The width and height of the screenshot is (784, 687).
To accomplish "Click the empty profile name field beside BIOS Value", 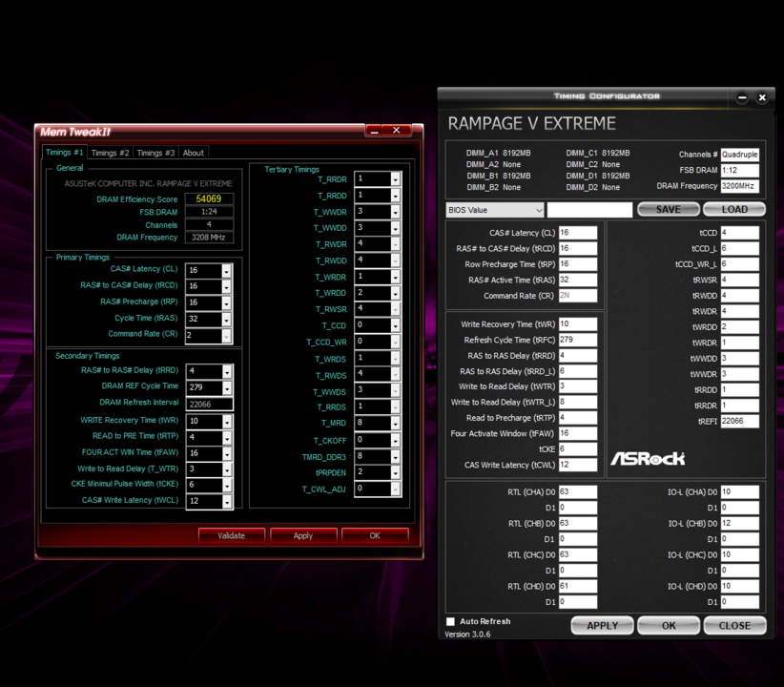I will point(589,210).
